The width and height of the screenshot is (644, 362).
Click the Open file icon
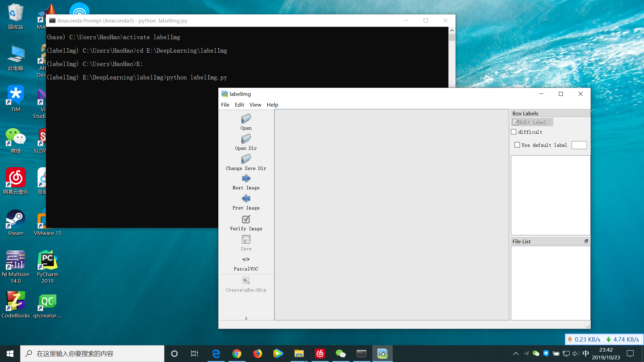point(246,119)
